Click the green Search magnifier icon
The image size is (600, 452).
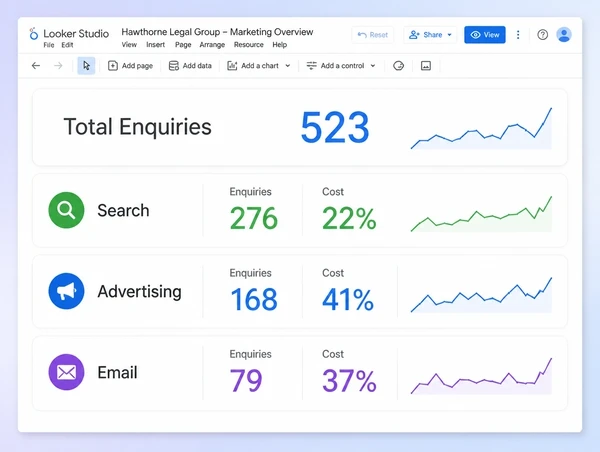pyautogui.click(x=66, y=210)
